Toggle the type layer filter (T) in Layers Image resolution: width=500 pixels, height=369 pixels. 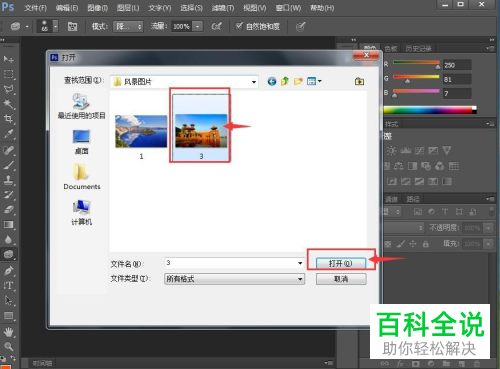pos(445,211)
